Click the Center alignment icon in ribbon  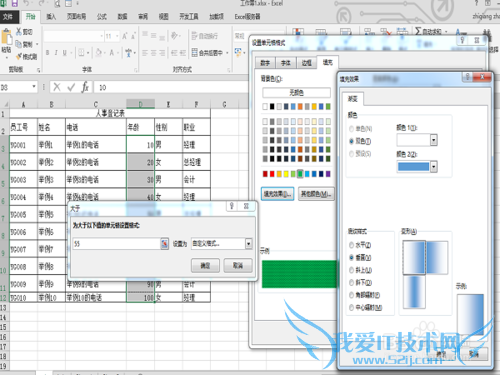pos(153,53)
